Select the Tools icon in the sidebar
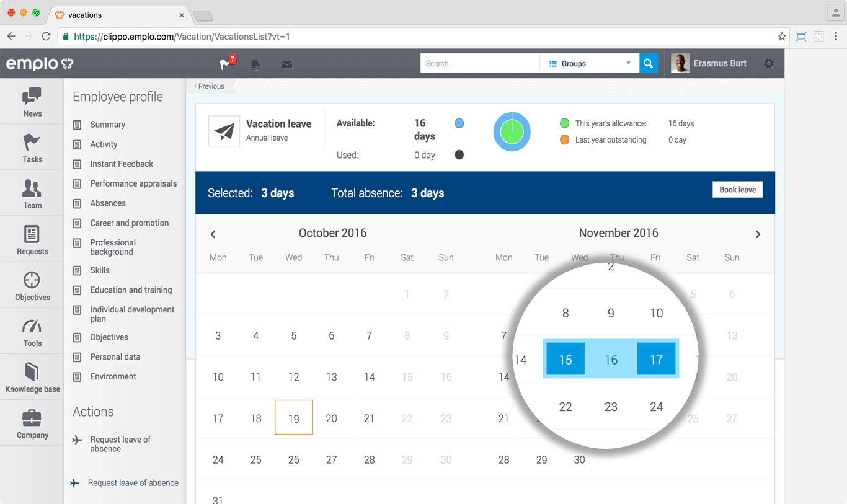The height and width of the screenshot is (504, 847). pyautogui.click(x=31, y=331)
